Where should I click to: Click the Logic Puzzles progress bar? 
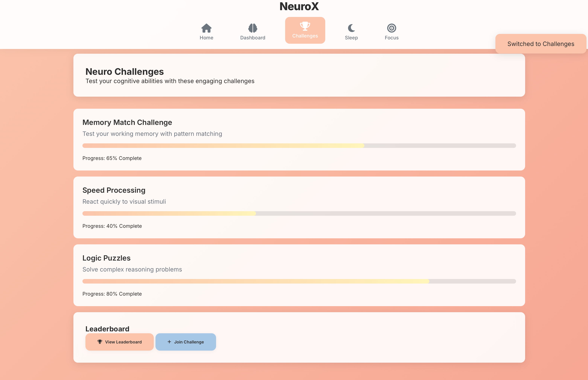(299, 281)
